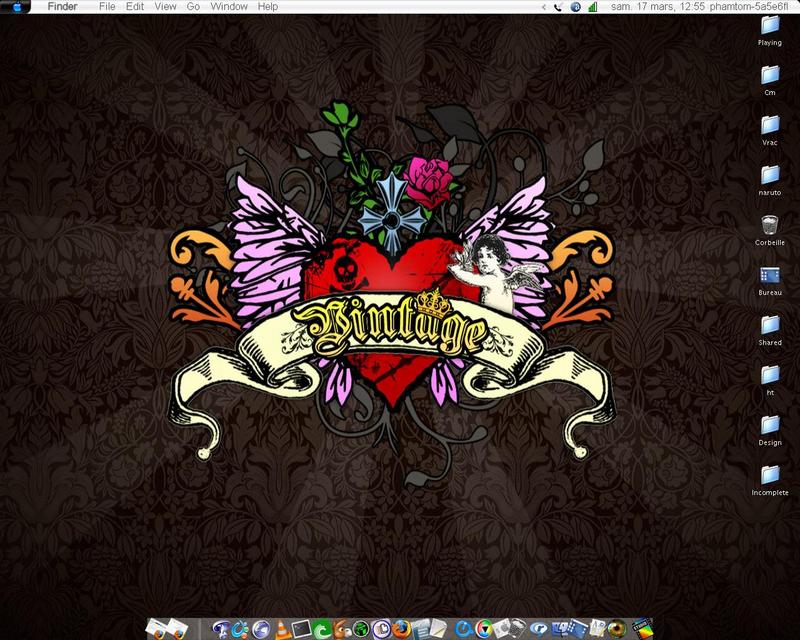Image resolution: width=800 pixels, height=640 pixels.
Task: Open the Shared folder
Action: (x=769, y=326)
